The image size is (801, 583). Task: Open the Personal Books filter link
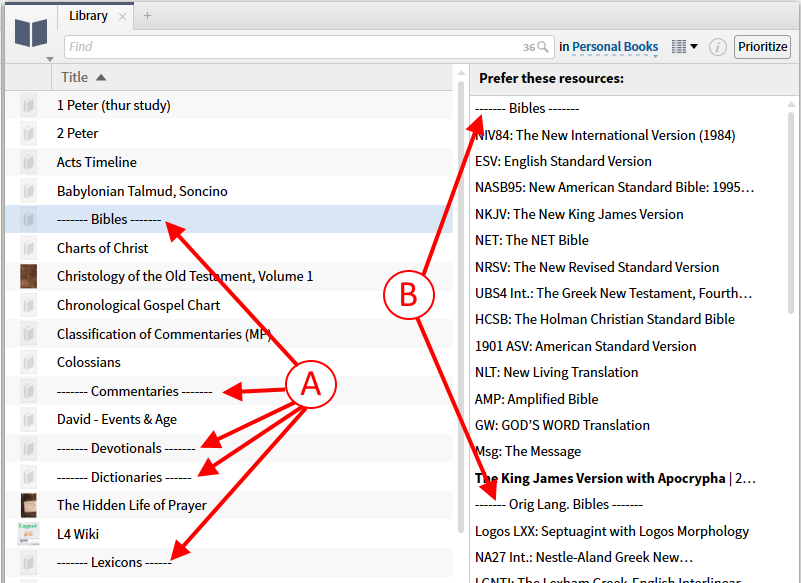(615, 47)
